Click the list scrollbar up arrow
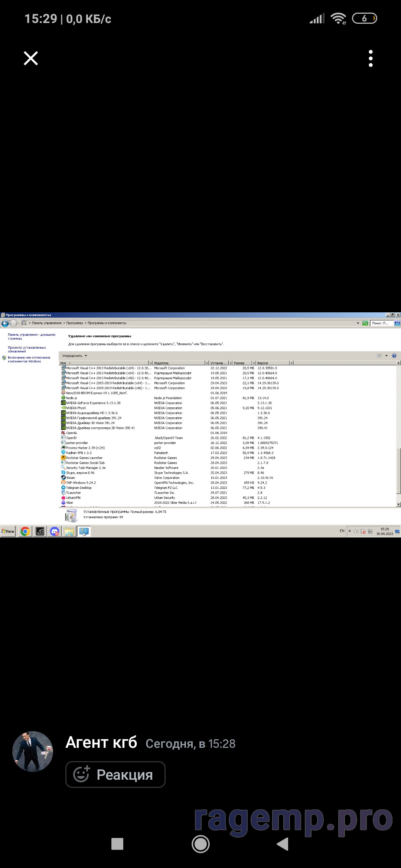 (398, 363)
